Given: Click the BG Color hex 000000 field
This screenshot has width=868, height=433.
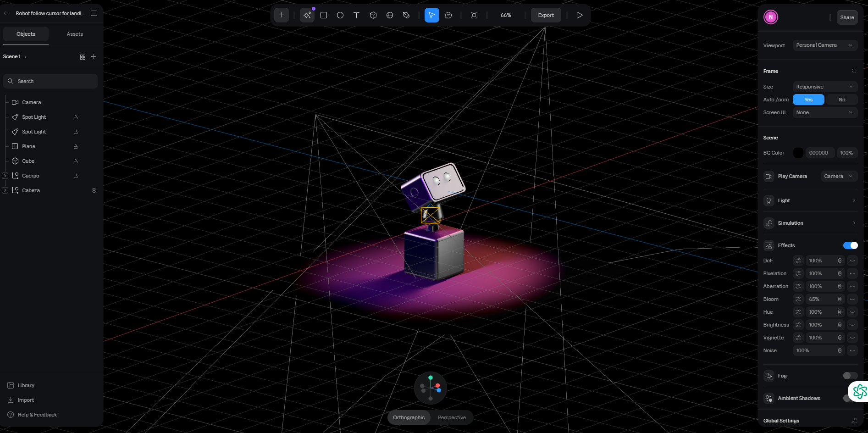Looking at the screenshot, I should point(820,153).
